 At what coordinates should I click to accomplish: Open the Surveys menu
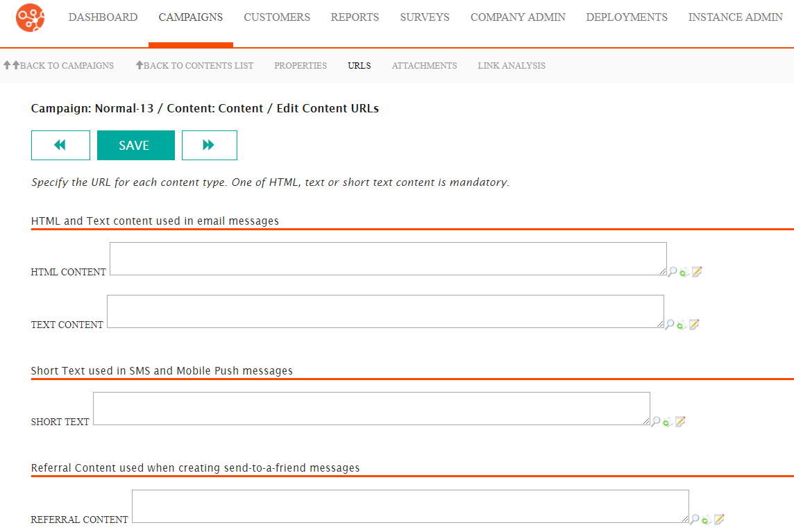[425, 17]
